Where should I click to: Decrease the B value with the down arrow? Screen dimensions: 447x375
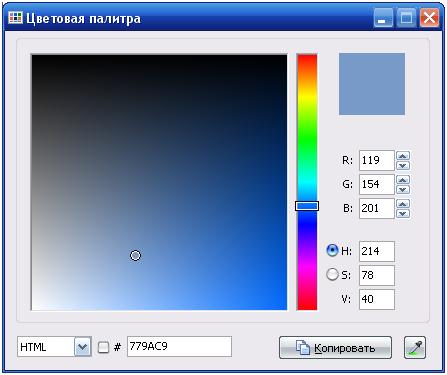click(x=403, y=213)
